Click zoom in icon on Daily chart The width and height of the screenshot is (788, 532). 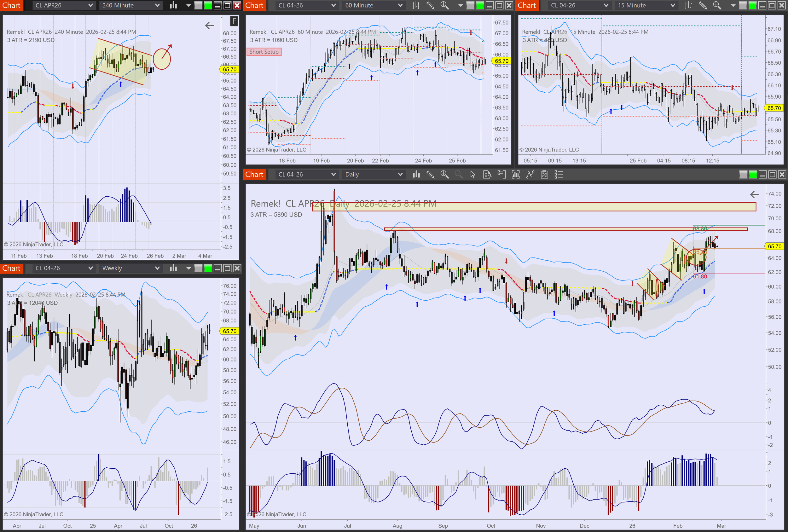point(444,175)
